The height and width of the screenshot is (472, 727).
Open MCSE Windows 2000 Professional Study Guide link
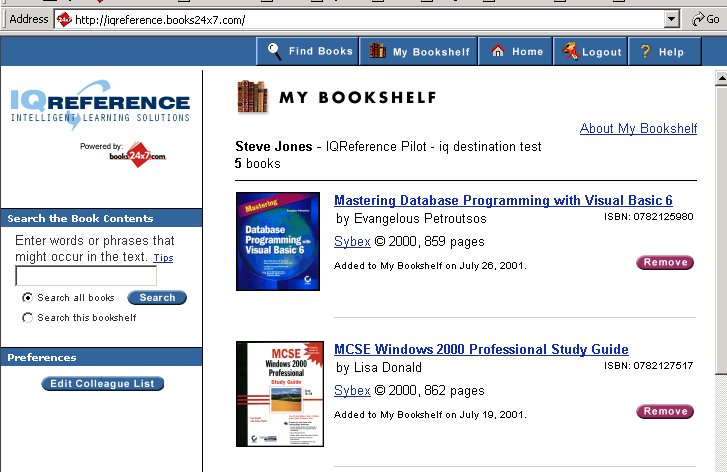pyautogui.click(x=481, y=349)
